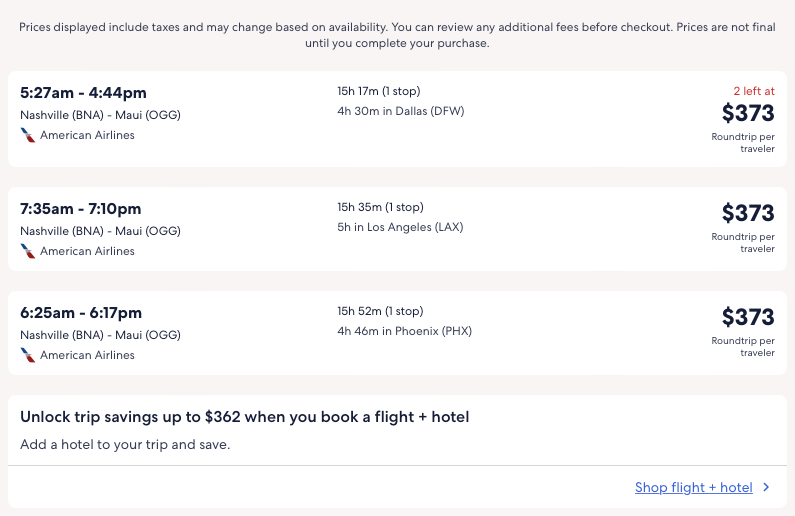
Task: Click the 5h in Los Angeles (LAX) layover
Action: 400,227
